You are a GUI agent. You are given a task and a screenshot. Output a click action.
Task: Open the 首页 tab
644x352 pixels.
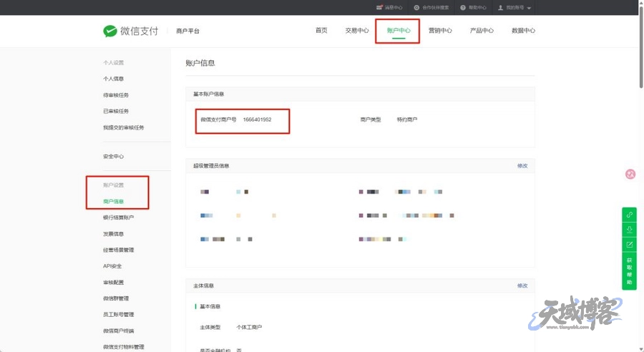[321, 30]
